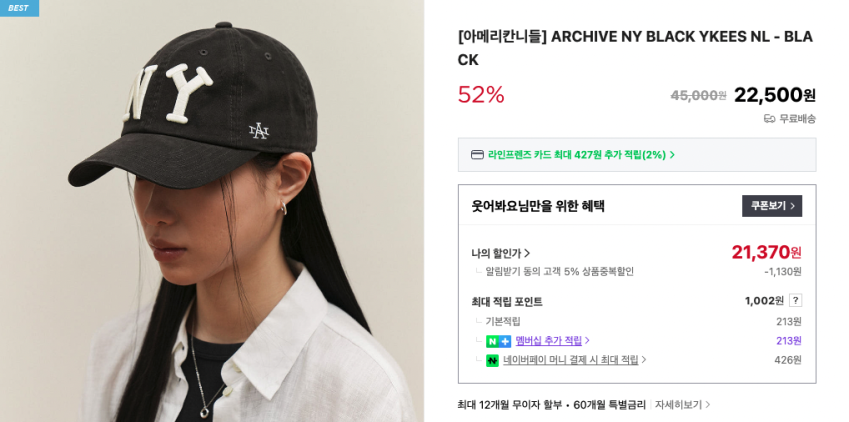The width and height of the screenshot is (849, 422).
Task: Expand the 라인프렌즈 카드 추가 적립 banner
Action: 637,155
